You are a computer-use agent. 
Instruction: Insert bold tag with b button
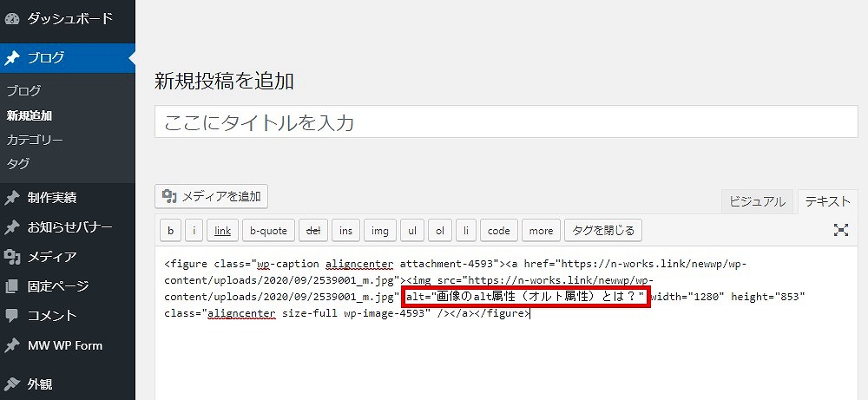click(170, 231)
